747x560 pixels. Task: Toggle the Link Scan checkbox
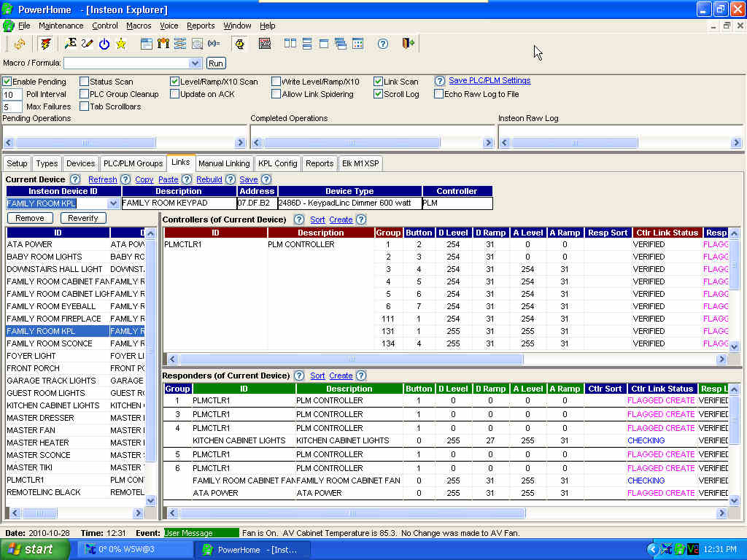tap(378, 82)
